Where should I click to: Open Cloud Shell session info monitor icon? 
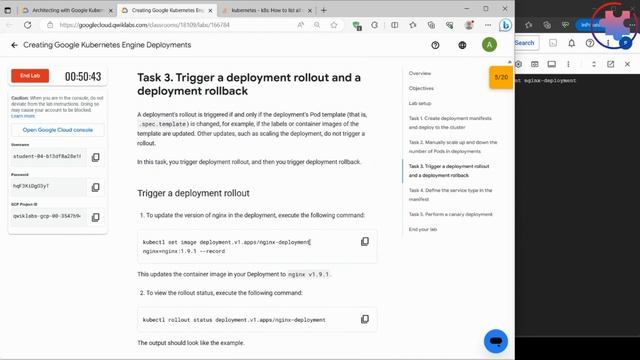(551, 64)
